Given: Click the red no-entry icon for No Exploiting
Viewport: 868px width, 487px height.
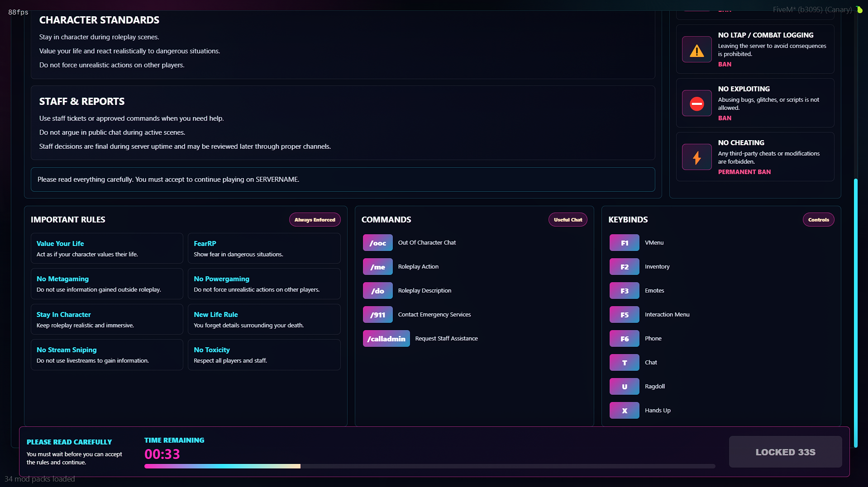Looking at the screenshot, I should 696,104.
